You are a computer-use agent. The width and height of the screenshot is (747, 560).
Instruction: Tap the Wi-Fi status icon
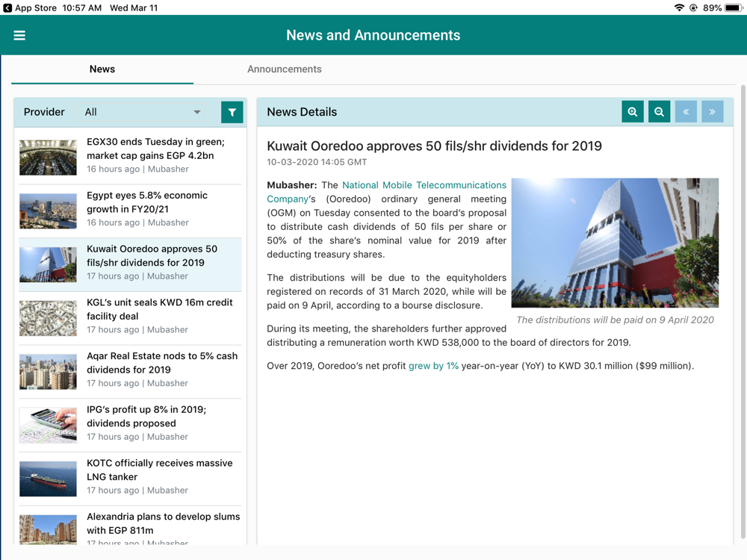679,7
